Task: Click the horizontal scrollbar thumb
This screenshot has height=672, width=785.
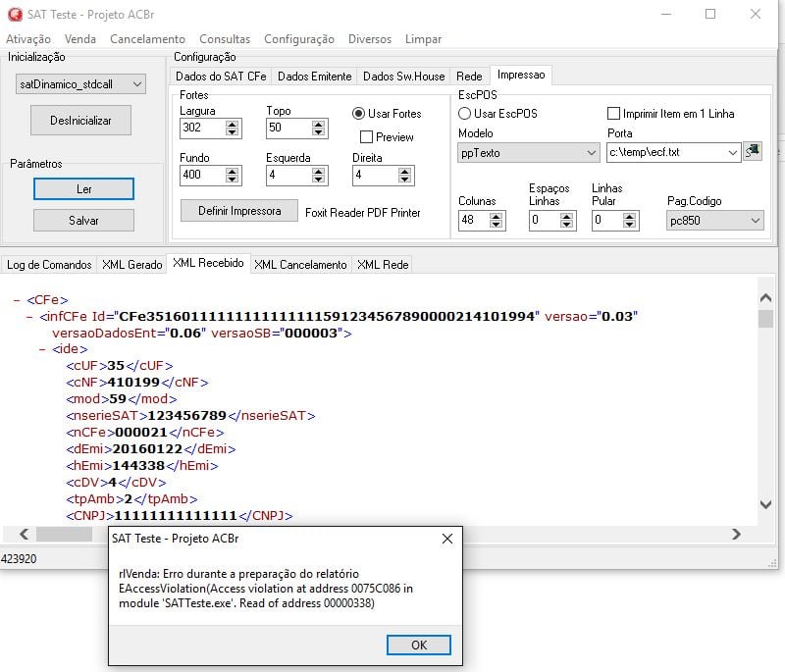Action: click(64, 535)
